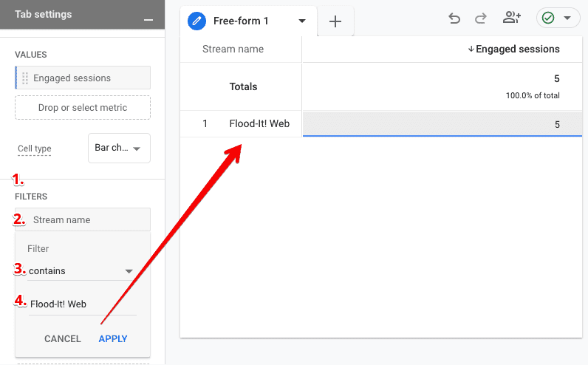
Task: Click 'Drop or select metric' box
Action: click(x=83, y=108)
